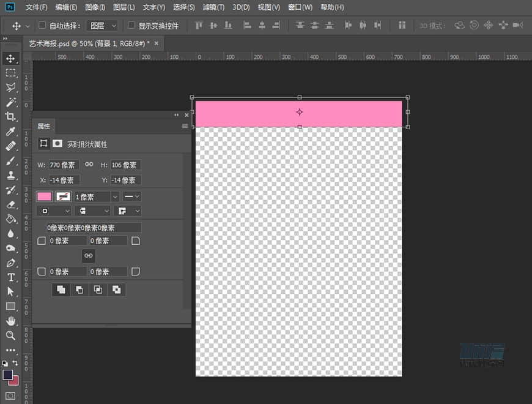The width and height of the screenshot is (532, 404).
Task: Open the 滤镜(T) menu
Action: tap(213, 7)
